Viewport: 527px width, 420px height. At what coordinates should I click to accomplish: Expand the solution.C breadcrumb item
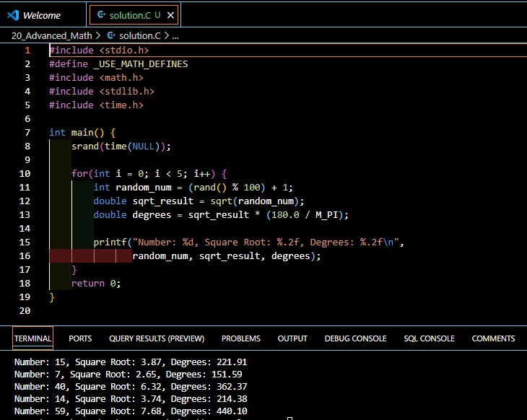point(140,35)
